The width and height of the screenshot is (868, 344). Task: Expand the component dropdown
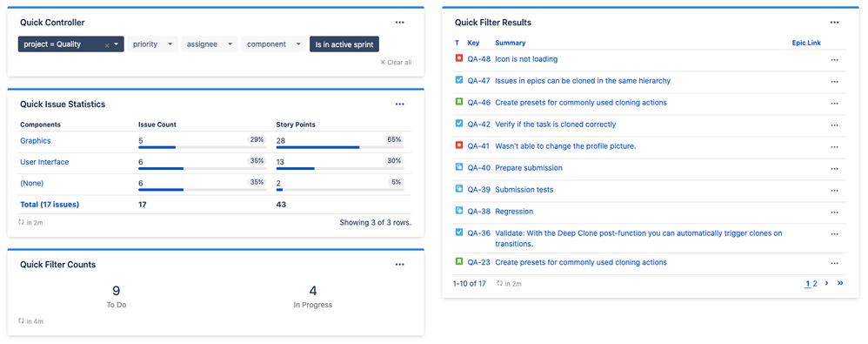click(x=273, y=44)
